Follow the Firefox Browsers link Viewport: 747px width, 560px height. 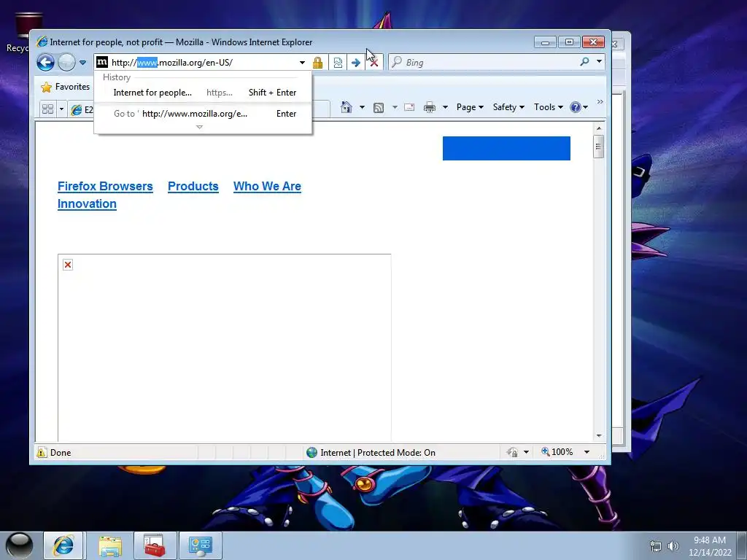105,186
